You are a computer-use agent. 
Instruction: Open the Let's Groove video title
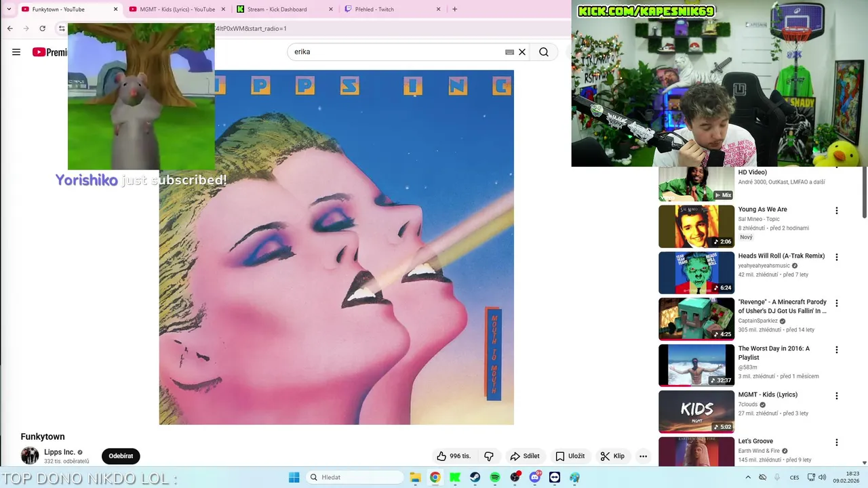(x=755, y=441)
